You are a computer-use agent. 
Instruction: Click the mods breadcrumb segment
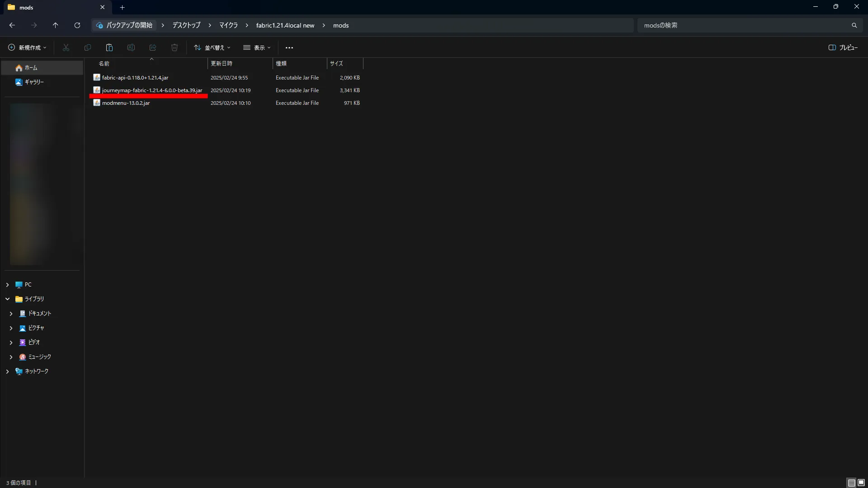pos(341,25)
